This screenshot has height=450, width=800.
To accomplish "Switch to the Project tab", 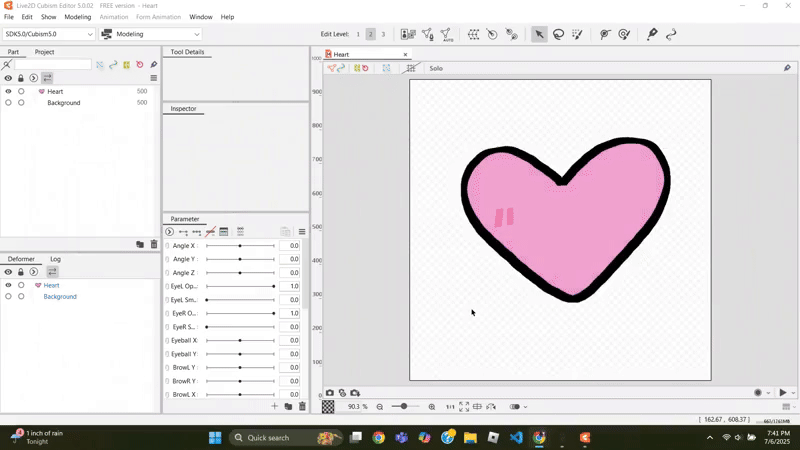I will point(44,52).
